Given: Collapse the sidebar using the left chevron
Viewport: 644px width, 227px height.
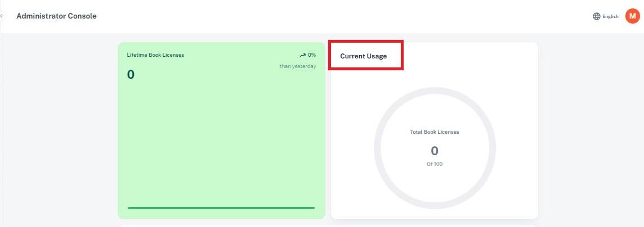Looking at the screenshot, I should tap(2, 16).
